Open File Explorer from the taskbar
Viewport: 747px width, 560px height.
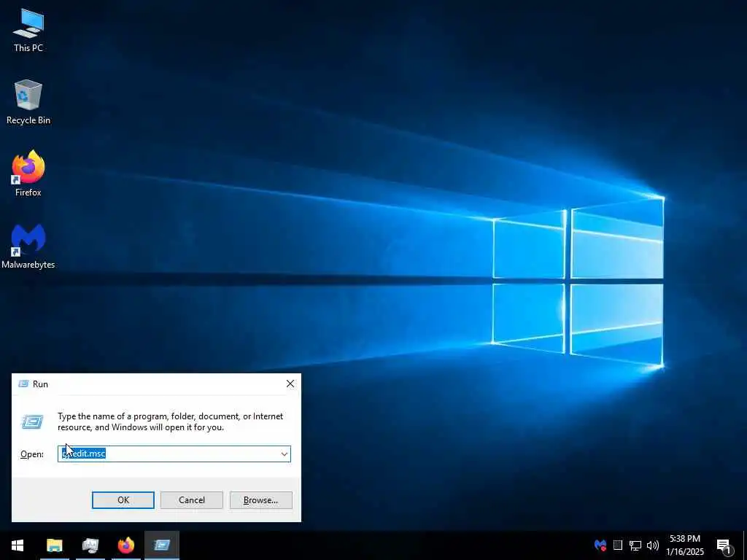54,545
